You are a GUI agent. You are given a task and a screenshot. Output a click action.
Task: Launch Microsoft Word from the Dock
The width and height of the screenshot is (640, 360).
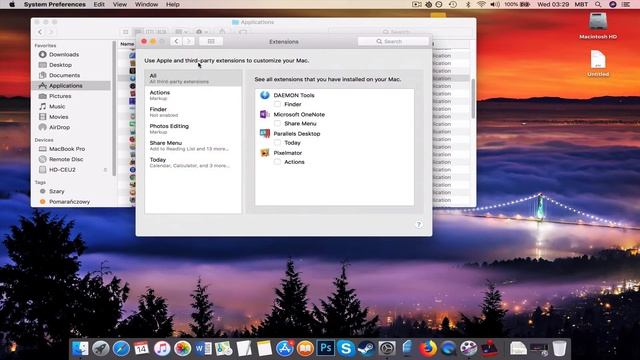click(203, 349)
